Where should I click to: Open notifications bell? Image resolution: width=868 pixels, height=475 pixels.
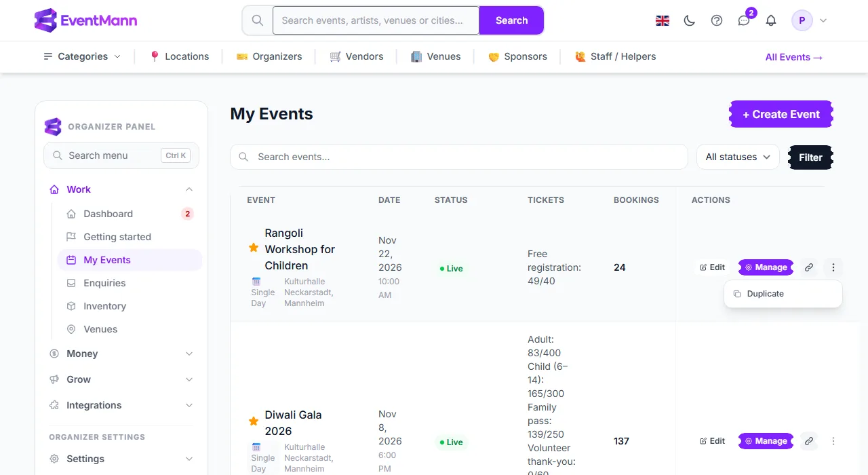point(771,20)
